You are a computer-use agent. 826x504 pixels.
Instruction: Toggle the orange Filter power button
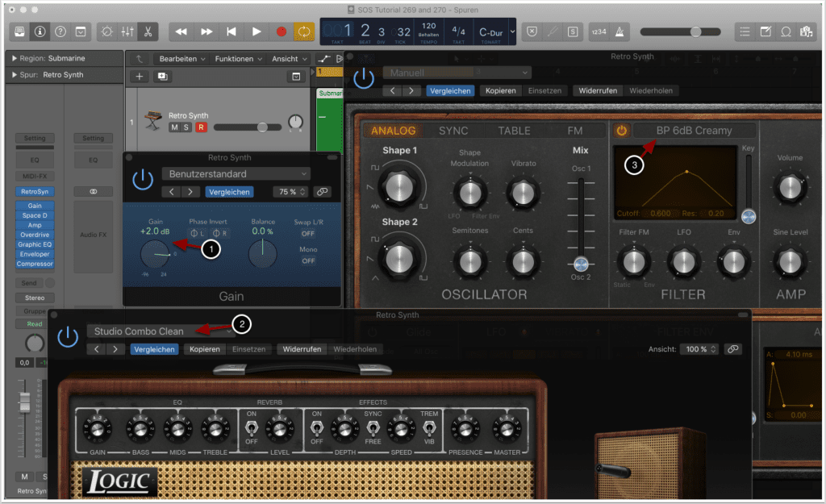click(621, 131)
